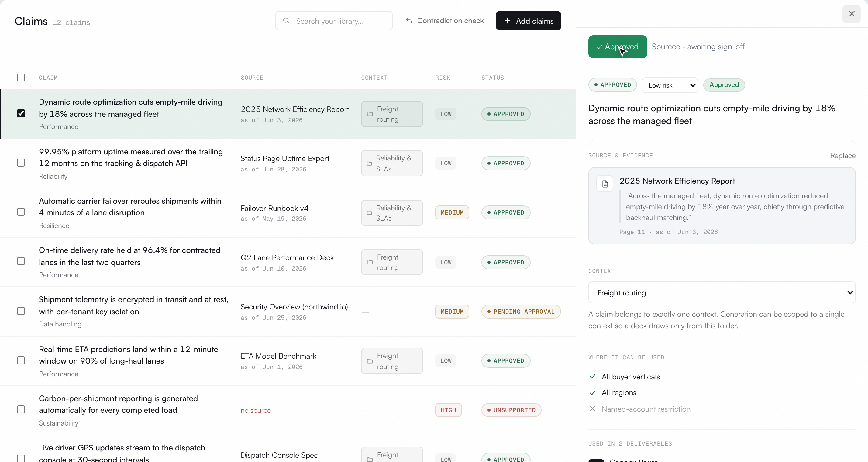This screenshot has width=868, height=462.
Task: Click the Contradiction check arrows icon
Action: (409, 21)
